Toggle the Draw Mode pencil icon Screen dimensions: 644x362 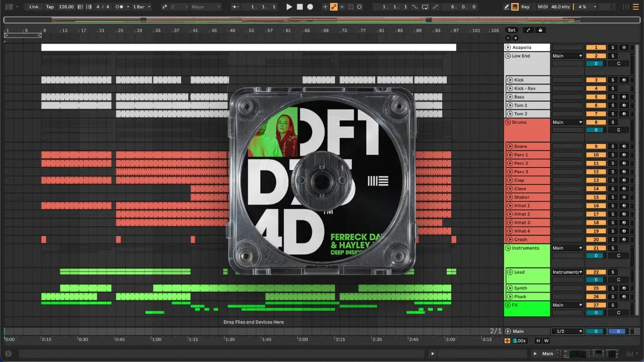coord(507,7)
